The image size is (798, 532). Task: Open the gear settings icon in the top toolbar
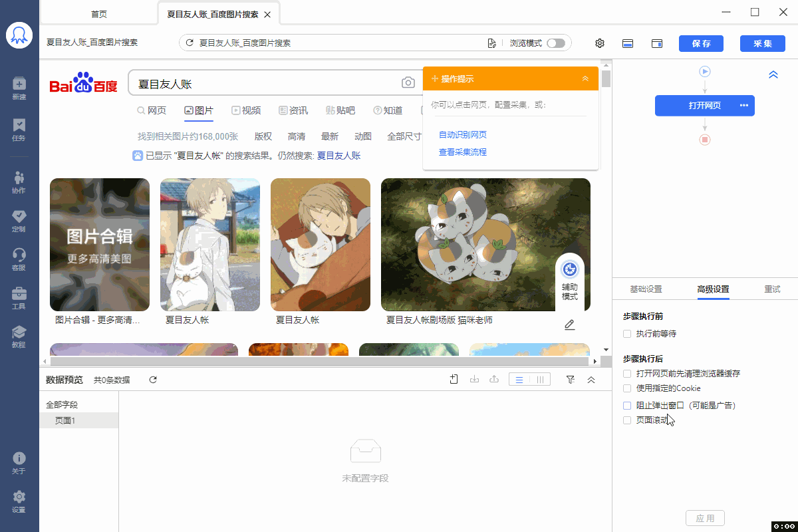[x=599, y=43]
